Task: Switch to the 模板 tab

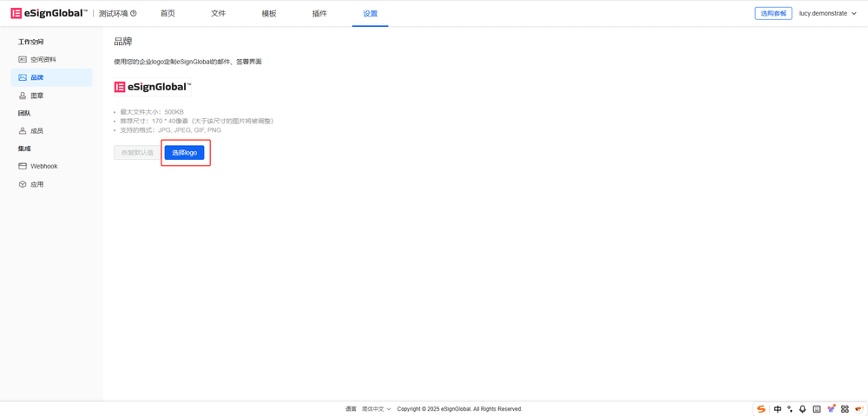Action: [x=269, y=14]
